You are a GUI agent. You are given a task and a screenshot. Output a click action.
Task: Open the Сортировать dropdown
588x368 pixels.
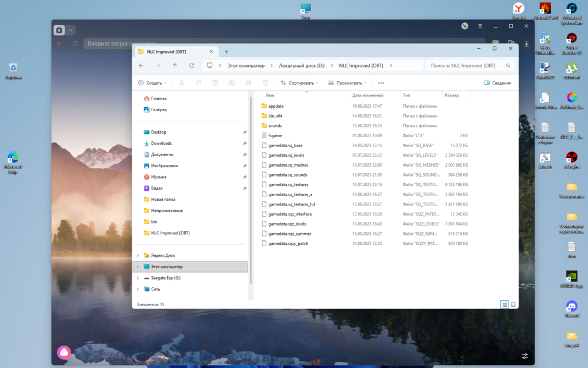pos(300,83)
